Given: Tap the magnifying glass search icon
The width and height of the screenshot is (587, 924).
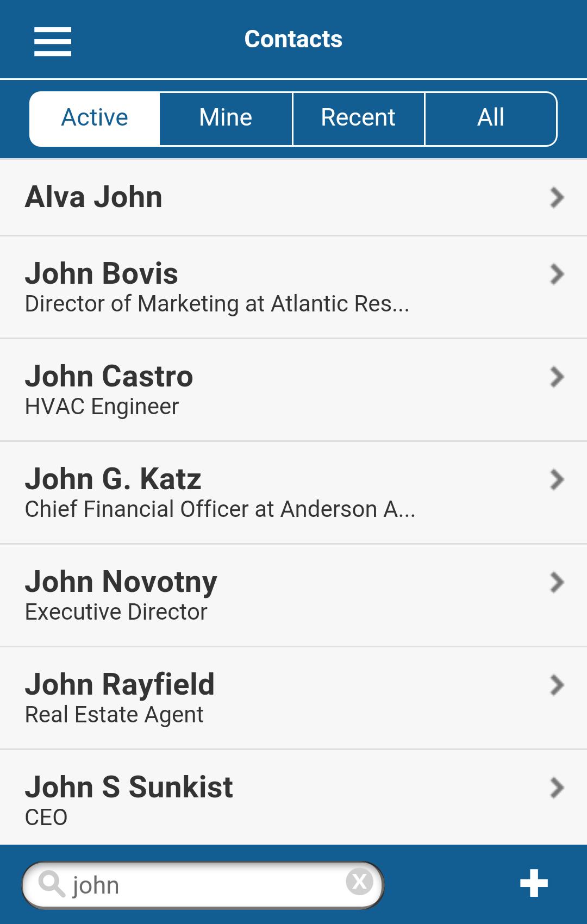Looking at the screenshot, I should pos(52,884).
